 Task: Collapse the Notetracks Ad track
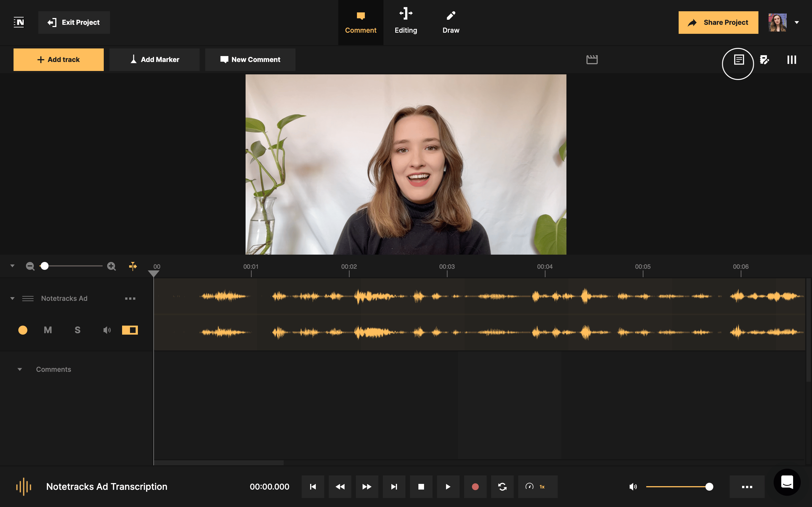[12, 298]
